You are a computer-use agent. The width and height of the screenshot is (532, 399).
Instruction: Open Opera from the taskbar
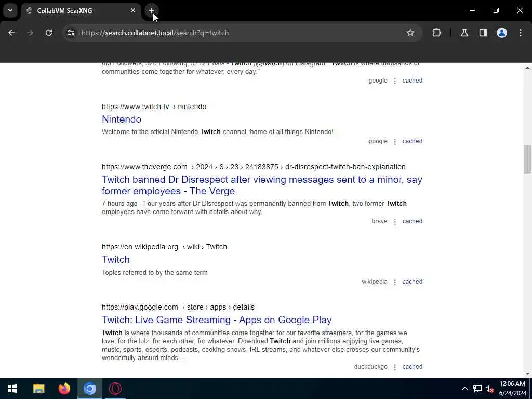[115, 389]
